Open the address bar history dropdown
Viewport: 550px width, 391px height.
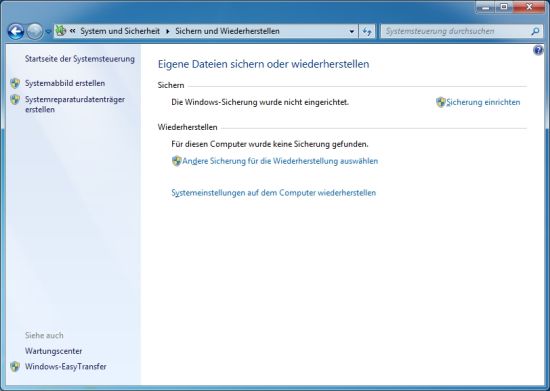pyautogui.click(x=351, y=31)
